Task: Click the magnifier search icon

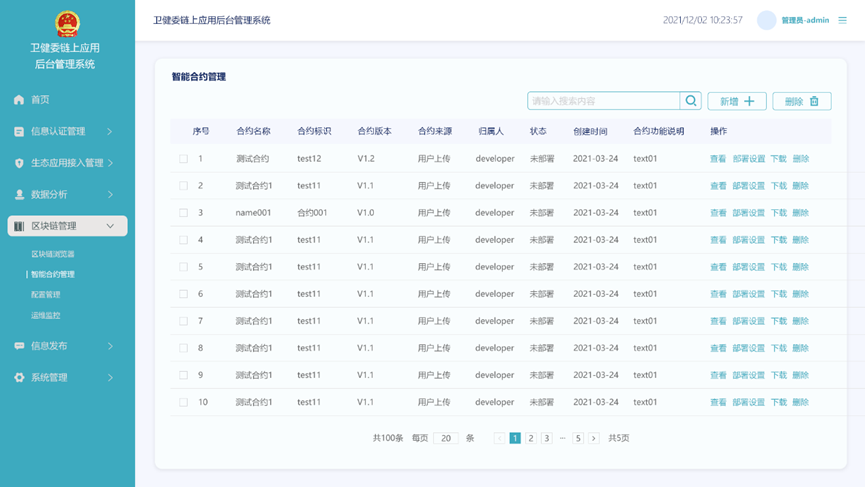Action: coord(691,101)
